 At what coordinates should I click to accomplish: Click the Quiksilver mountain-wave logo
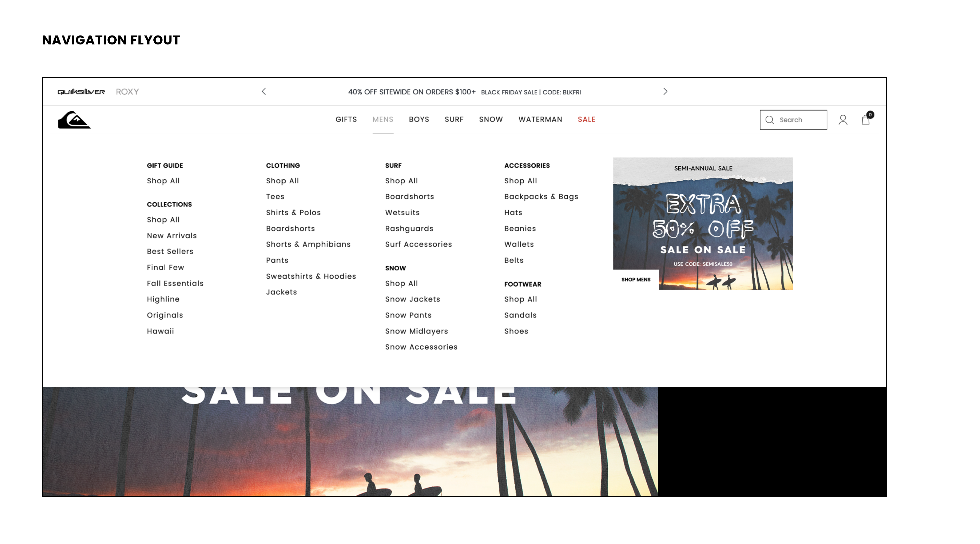pyautogui.click(x=74, y=120)
